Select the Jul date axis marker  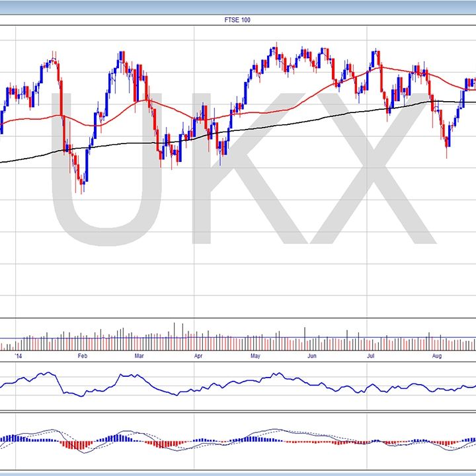(x=371, y=355)
